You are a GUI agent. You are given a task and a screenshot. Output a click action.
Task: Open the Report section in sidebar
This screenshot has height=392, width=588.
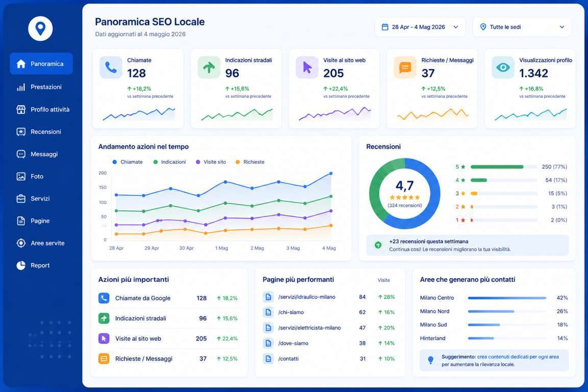click(x=41, y=265)
